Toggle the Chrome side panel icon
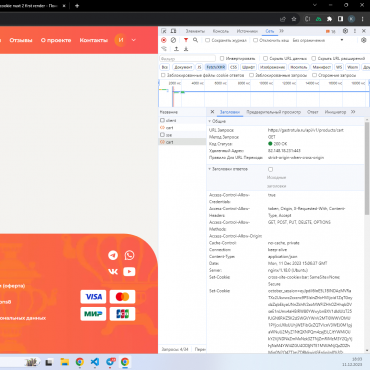 [340, 19]
